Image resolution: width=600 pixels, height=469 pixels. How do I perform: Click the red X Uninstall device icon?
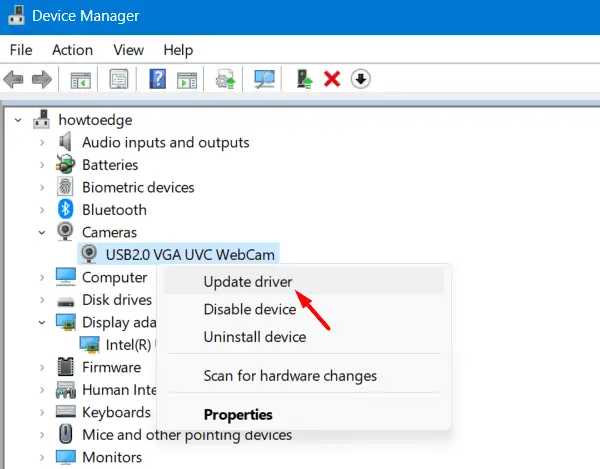332,79
